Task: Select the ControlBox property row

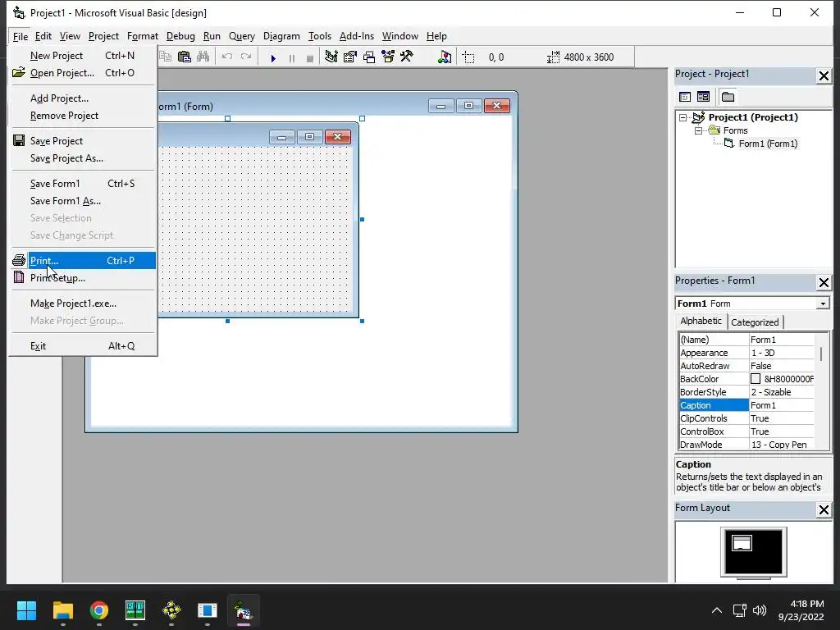Action: pos(746,431)
